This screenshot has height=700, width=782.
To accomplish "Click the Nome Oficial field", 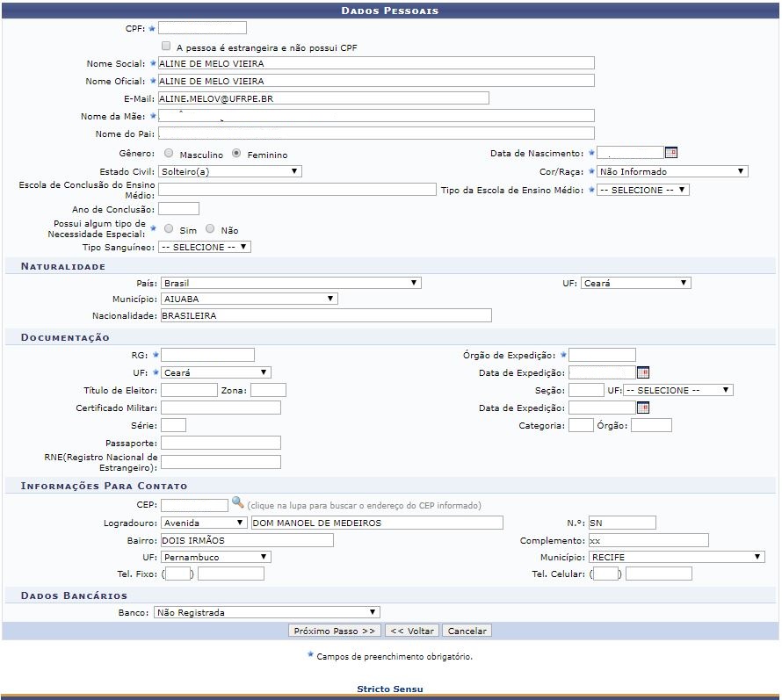I will click(x=377, y=81).
